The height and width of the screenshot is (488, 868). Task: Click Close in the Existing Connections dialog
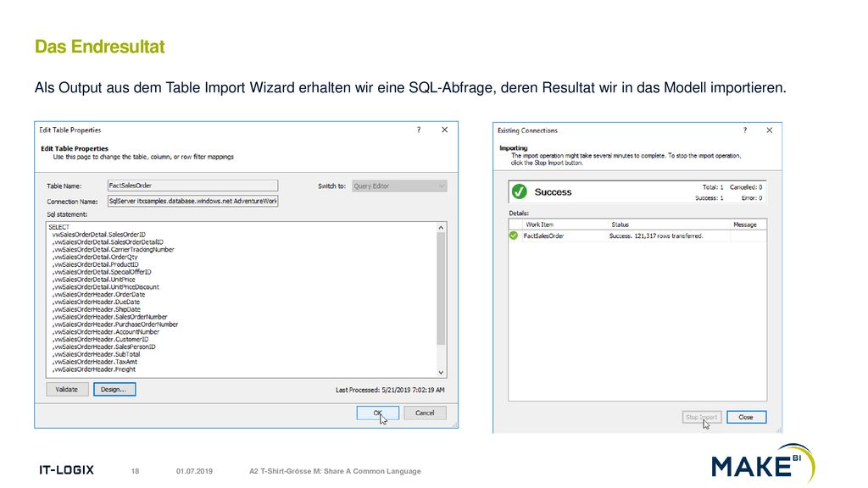(x=746, y=417)
